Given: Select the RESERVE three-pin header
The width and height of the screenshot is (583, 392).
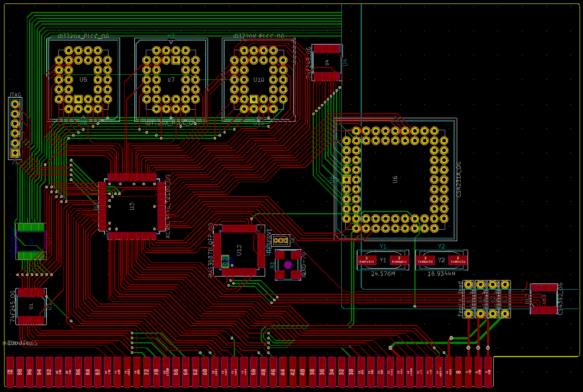Looking at the screenshot, I should [280, 240].
